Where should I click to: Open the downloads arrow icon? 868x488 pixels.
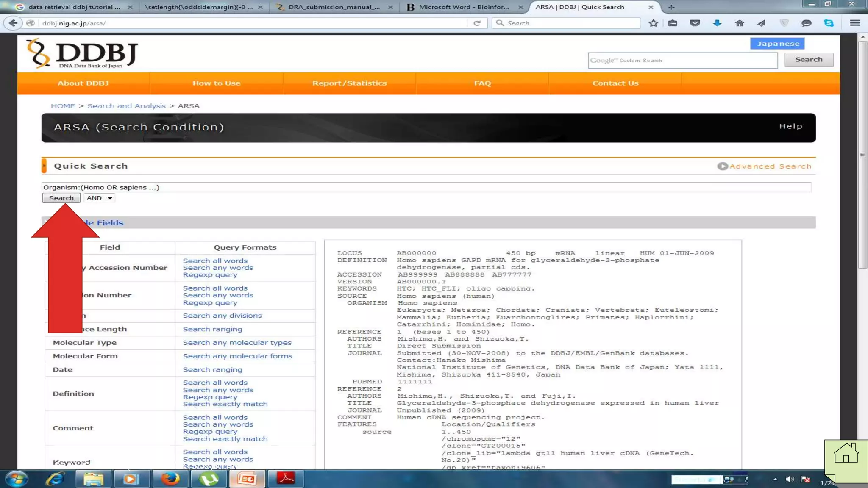point(717,23)
